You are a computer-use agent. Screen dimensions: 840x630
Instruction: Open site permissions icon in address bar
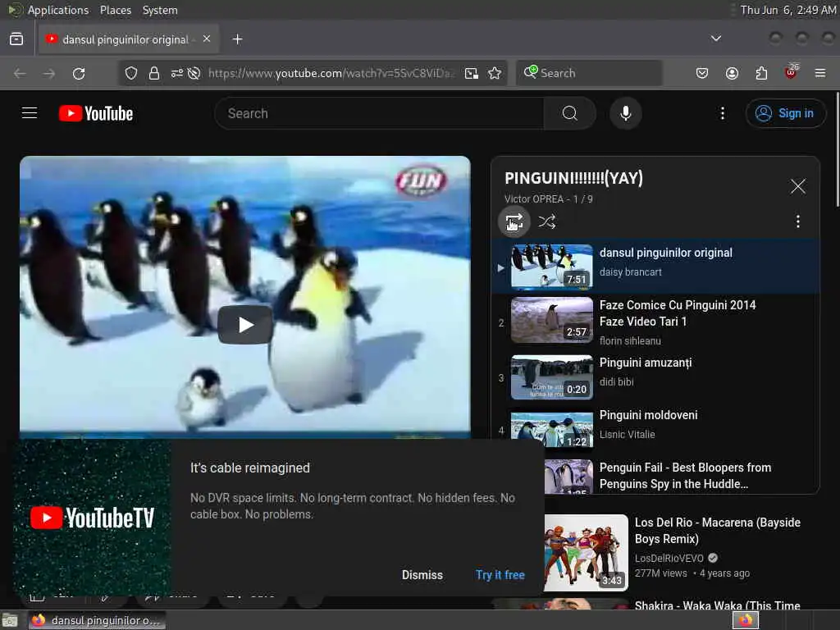177,73
